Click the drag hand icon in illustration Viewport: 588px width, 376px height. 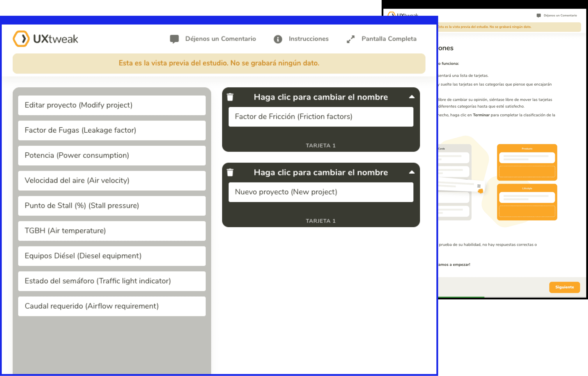click(x=480, y=191)
